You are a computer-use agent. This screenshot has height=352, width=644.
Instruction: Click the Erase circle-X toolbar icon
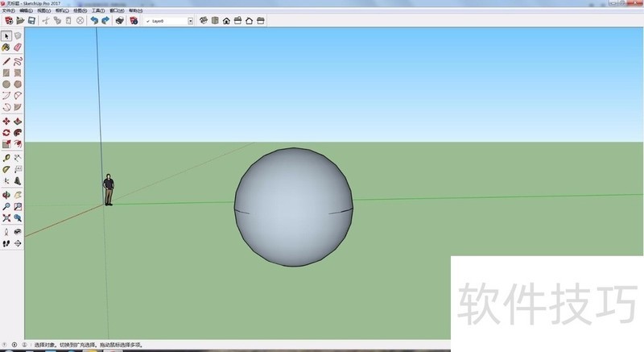80,20
